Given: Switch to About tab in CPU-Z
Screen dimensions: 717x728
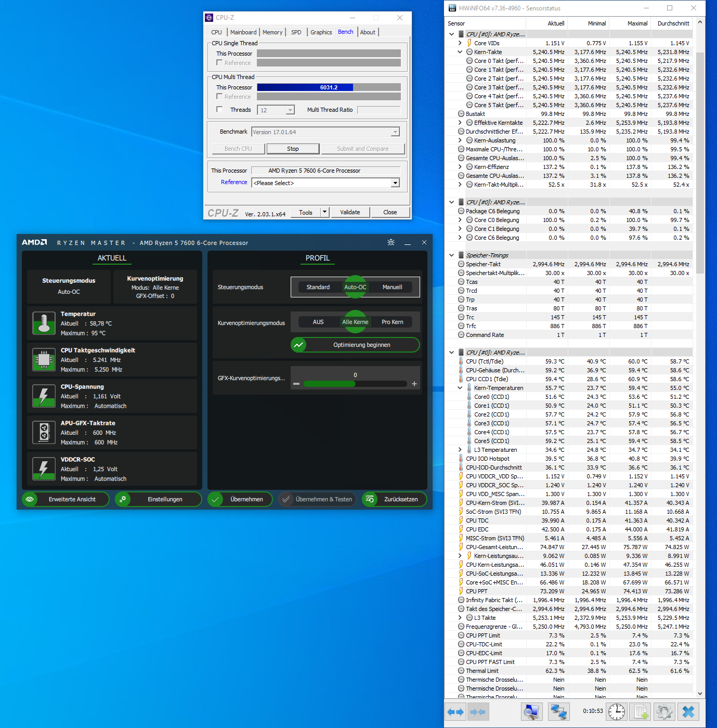Looking at the screenshot, I should tap(368, 32).
